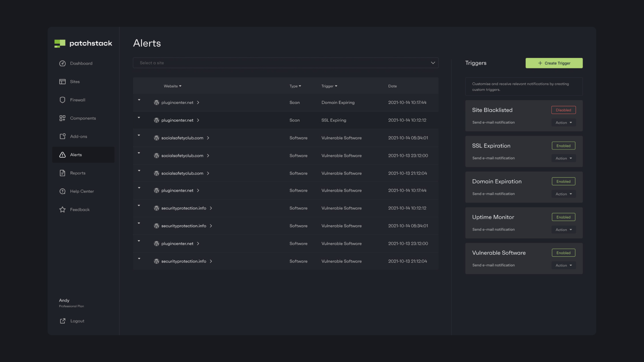Viewport: 644px width, 362px height.
Task: Go to Sites in sidebar
Action: pos(75,82)
